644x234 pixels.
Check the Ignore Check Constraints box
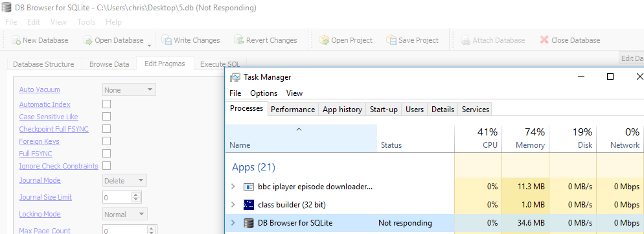click(x=106, y=166)
